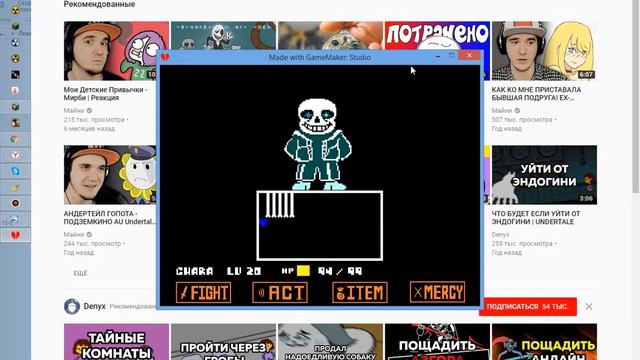Click the green block icon in the taskbar
This screenshot has height=360, width=640.
point(15,27)
